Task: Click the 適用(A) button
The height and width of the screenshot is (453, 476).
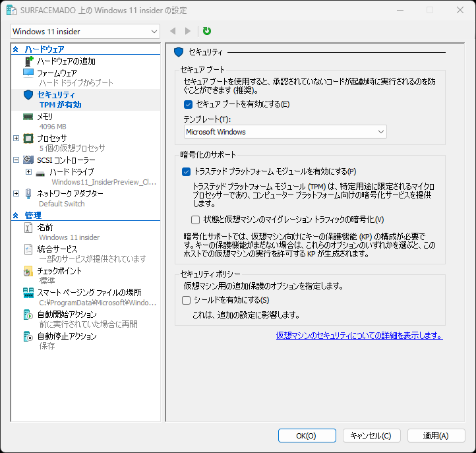Action: point(436,436)
